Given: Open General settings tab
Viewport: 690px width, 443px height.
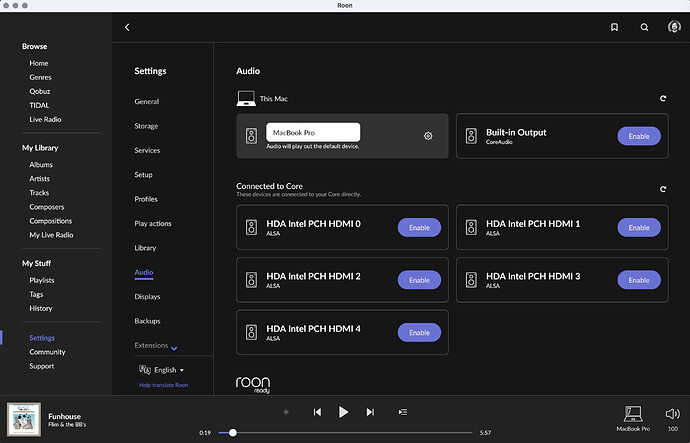Looking at the screenshot, I should (147, 102).
